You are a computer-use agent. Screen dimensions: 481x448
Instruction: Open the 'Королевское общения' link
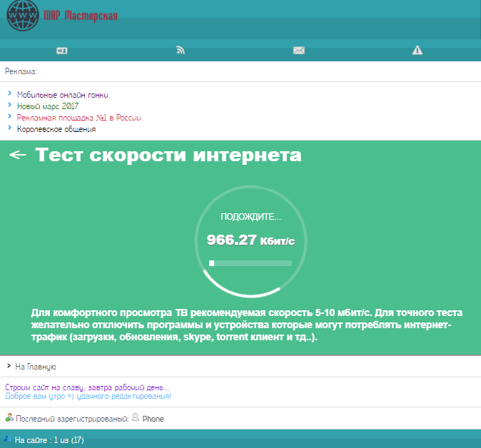click(56, 129)
